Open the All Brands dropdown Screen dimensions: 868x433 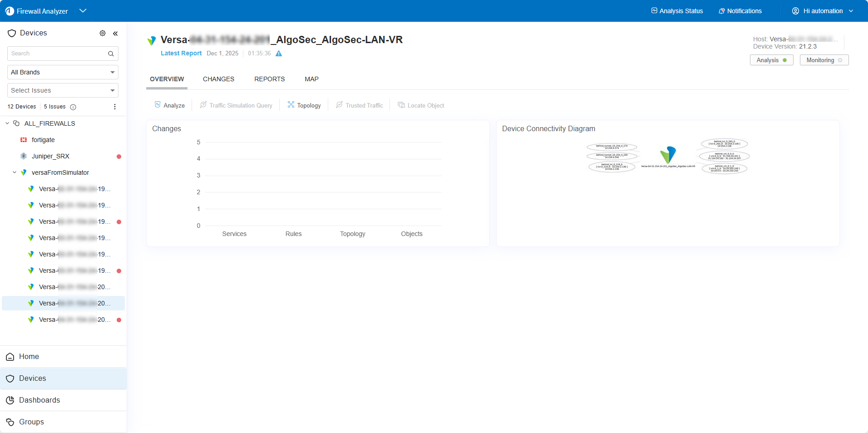(x=63, y=72)
